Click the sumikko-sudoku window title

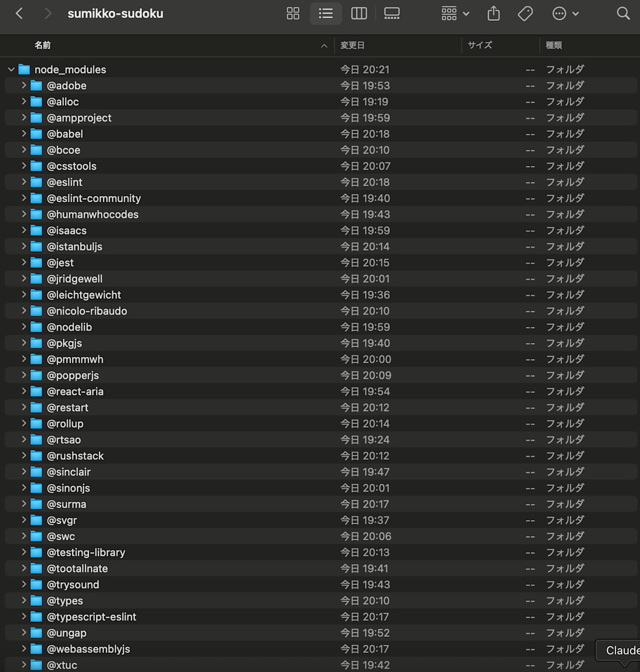(115, 14)
